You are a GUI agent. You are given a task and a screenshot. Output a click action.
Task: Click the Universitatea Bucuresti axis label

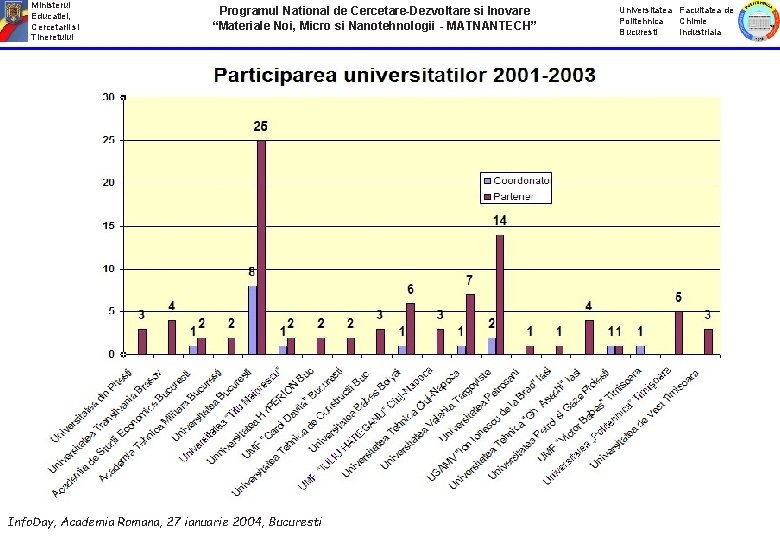pyautogui.click(x=211, y=405)
